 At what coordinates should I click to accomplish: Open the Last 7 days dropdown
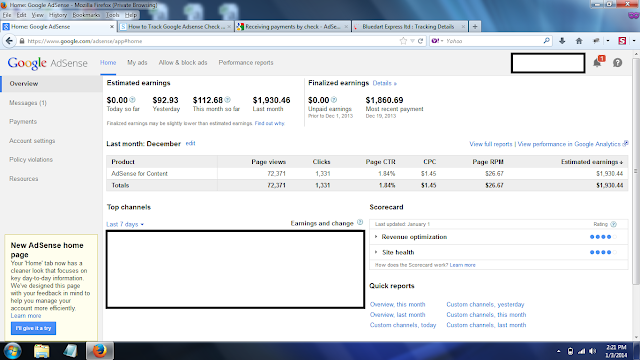click(125, 224)
